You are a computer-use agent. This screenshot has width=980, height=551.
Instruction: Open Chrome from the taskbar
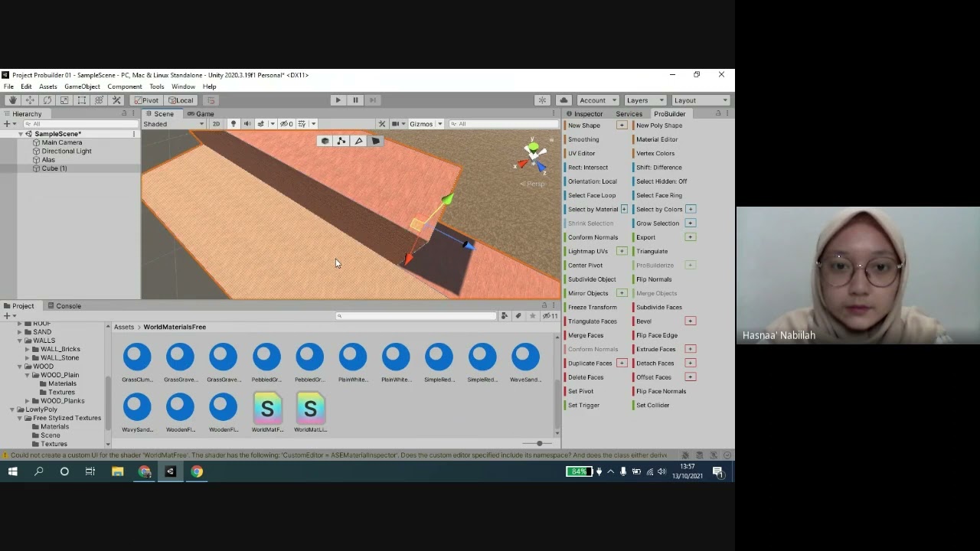tap(197, 471)
